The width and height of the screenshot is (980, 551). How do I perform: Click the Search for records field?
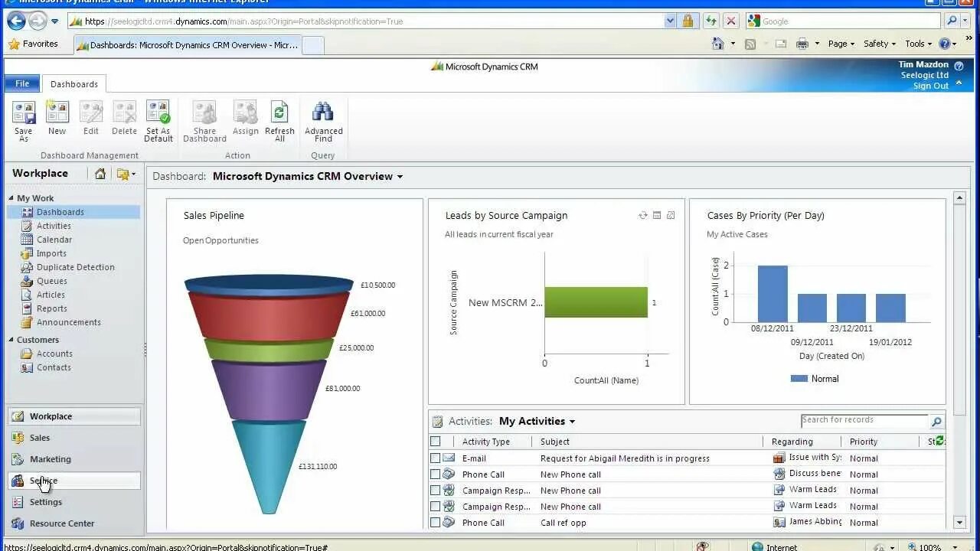coord(864,420)
